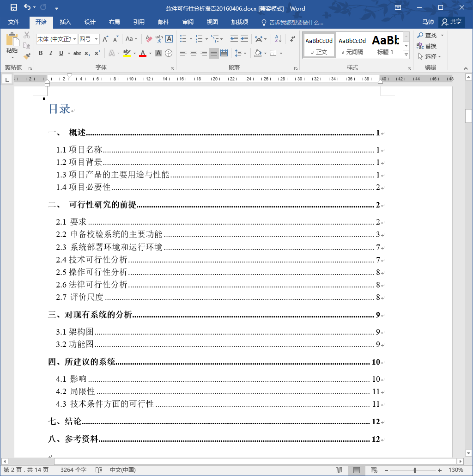Undo the last action
The width and height of the screenshot is (473, 476).
[x=27, y=7]
